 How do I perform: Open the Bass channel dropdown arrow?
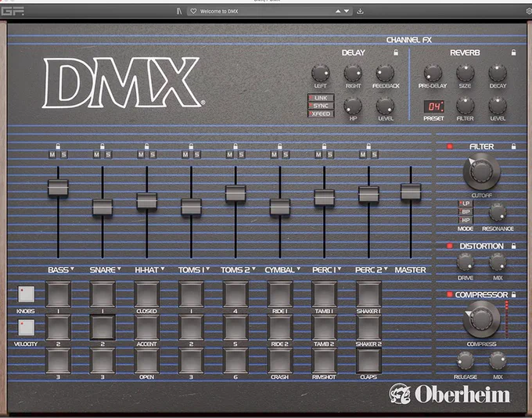pyautogui.click(x=72, y=269)
